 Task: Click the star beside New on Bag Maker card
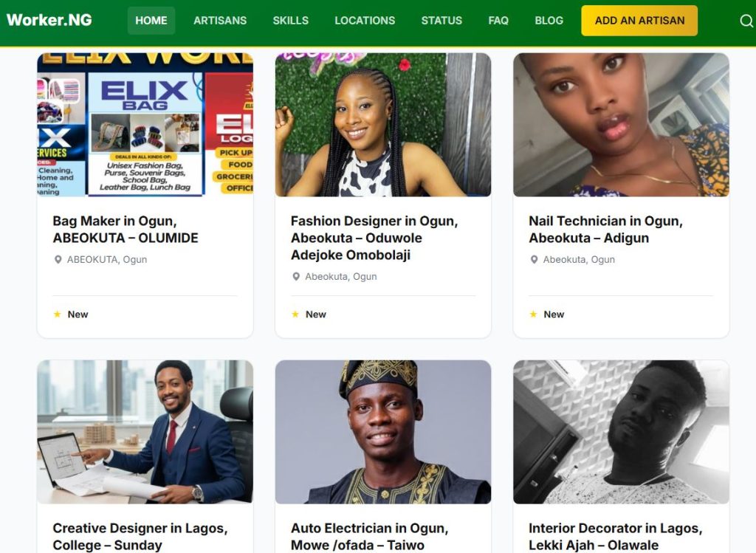click(x=58, y=314)
